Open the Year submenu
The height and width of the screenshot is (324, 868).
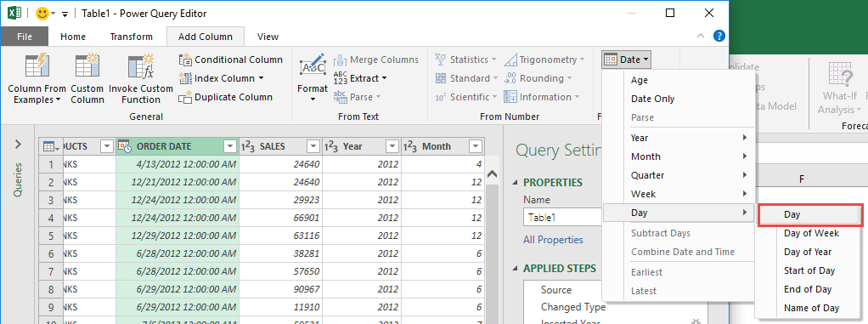coord(678,138)
